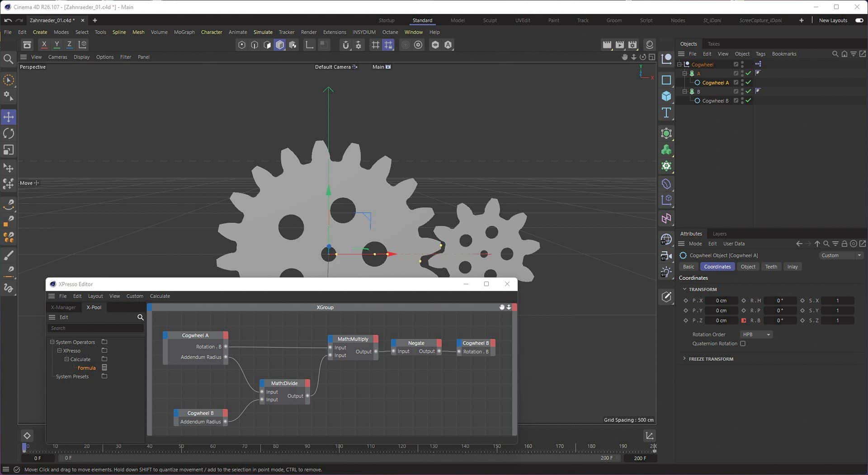Open the HPB Rotation Order dropdown

(x=755, y=334)
